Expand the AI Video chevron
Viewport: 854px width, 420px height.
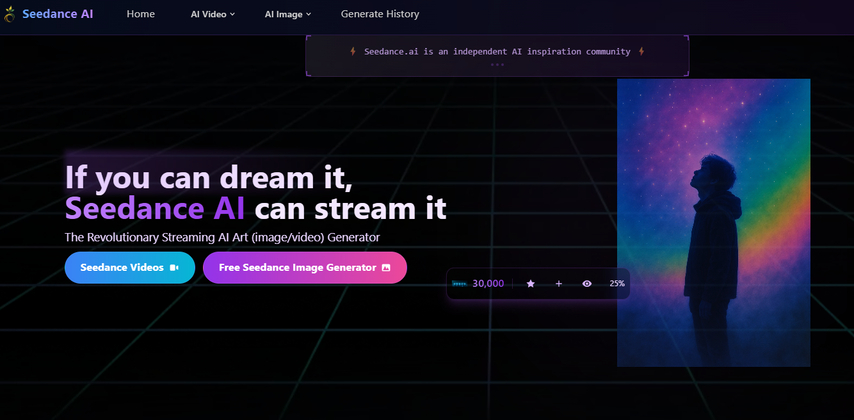point(233,15)
